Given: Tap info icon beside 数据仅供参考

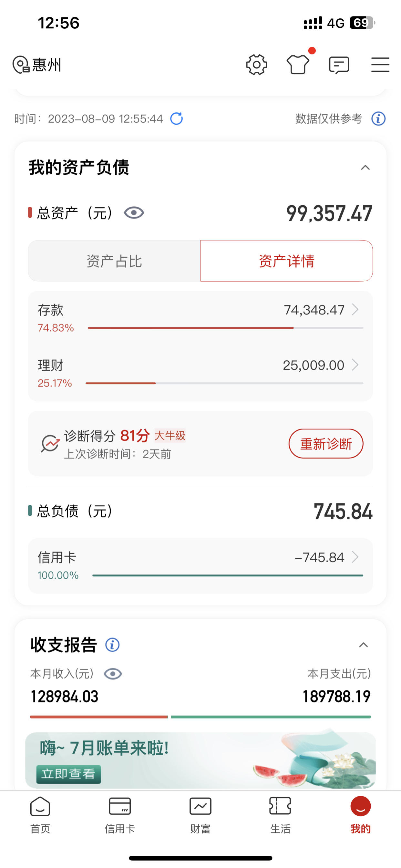Looking at the screenshot, I should (x=378, y=119).
